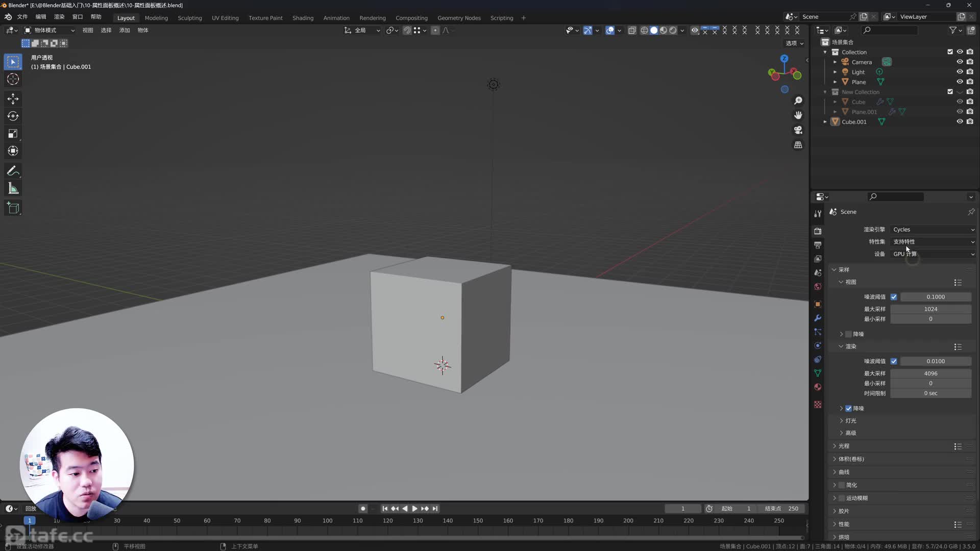980x551 pixels.
Task: Select the Rotate tool in the toolbar
Action: tap(13, 116)
